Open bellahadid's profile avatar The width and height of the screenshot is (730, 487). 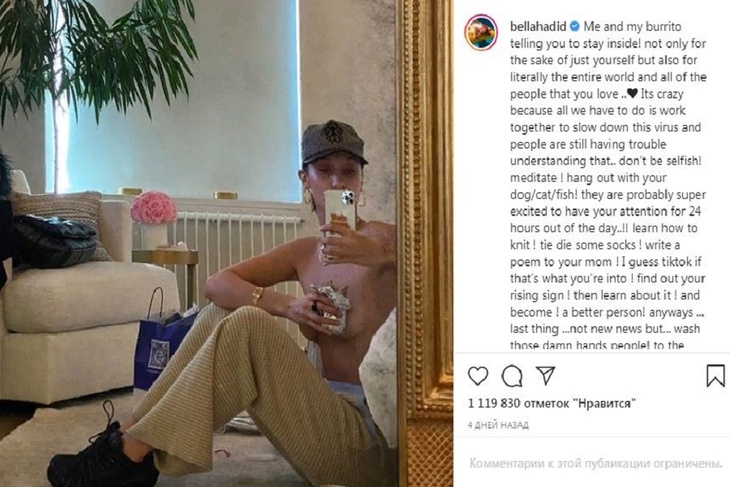click(481, 32)
